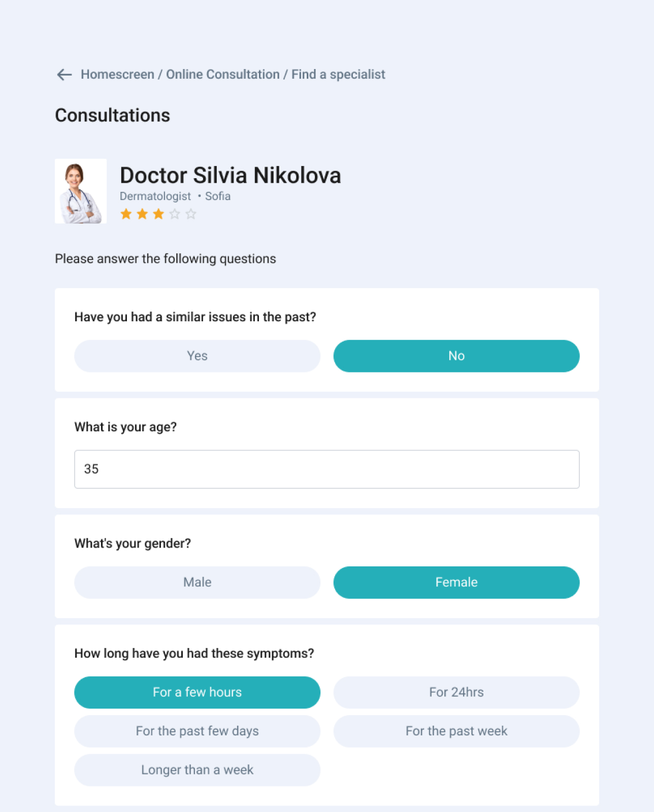
Task: Choose 'Longer than a week' option
Action: tap(197, 770)
